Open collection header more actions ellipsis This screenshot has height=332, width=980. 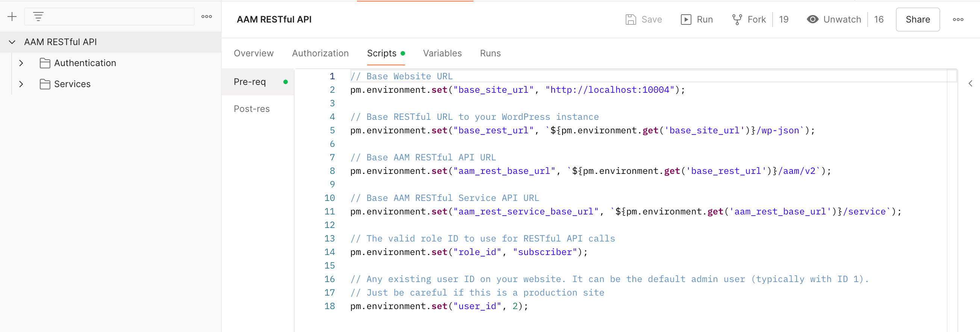[958, 20]
